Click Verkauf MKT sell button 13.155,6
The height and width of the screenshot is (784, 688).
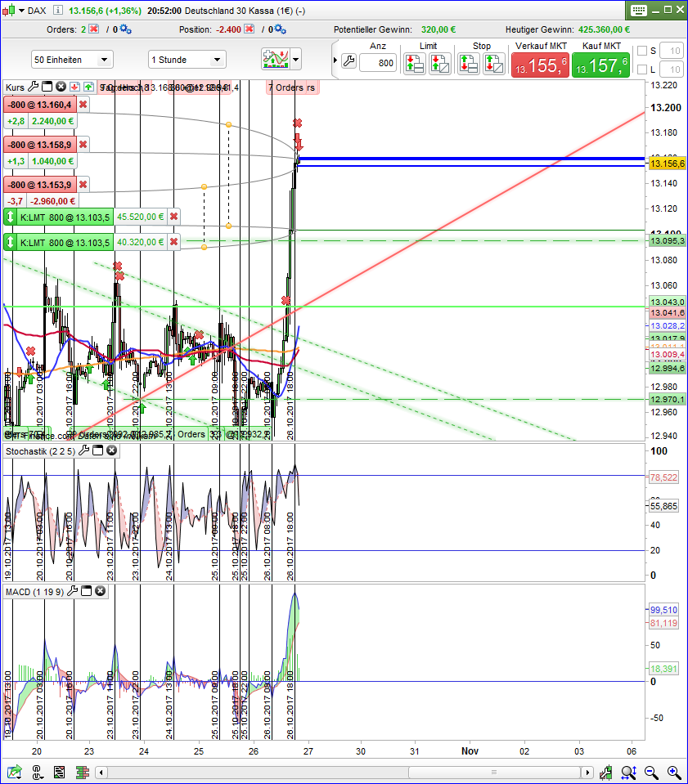(541, 65)
